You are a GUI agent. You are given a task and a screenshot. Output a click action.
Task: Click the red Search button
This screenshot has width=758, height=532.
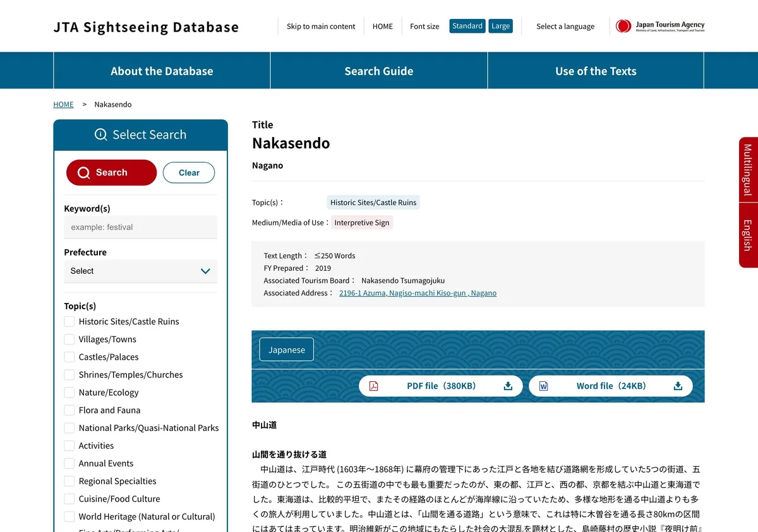tap(111, 172)
